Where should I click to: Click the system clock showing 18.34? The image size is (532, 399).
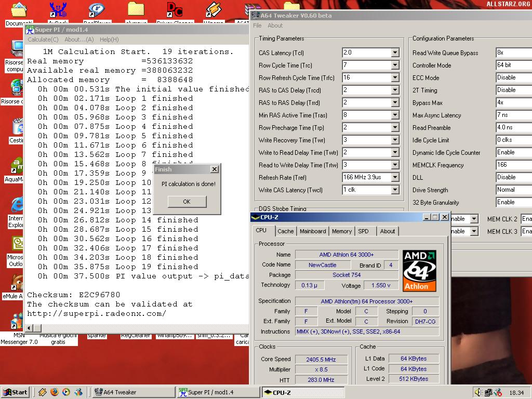click(x=516, y=393)
